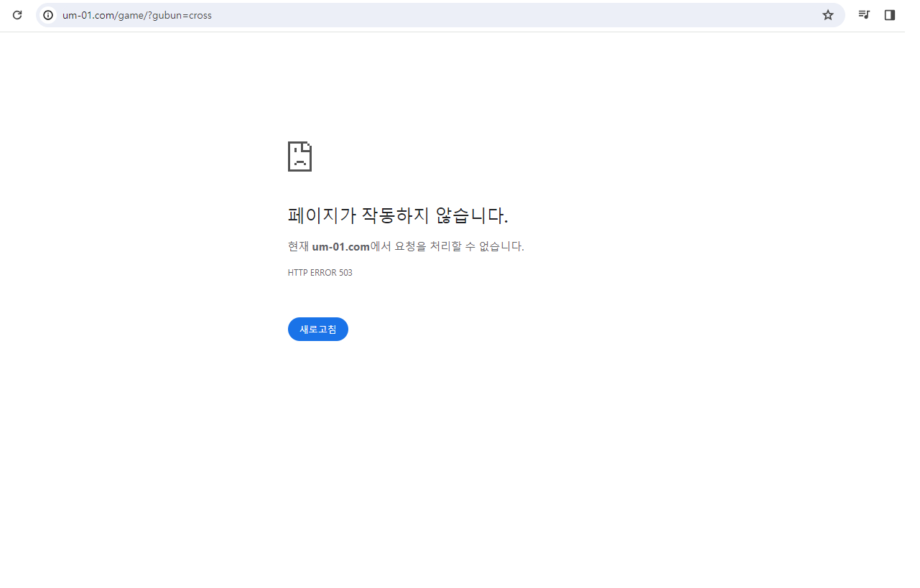Select the heading 페이지가 작동하지 않습니다.
This screenshot has height=588, width=920.
coord(398,215)
